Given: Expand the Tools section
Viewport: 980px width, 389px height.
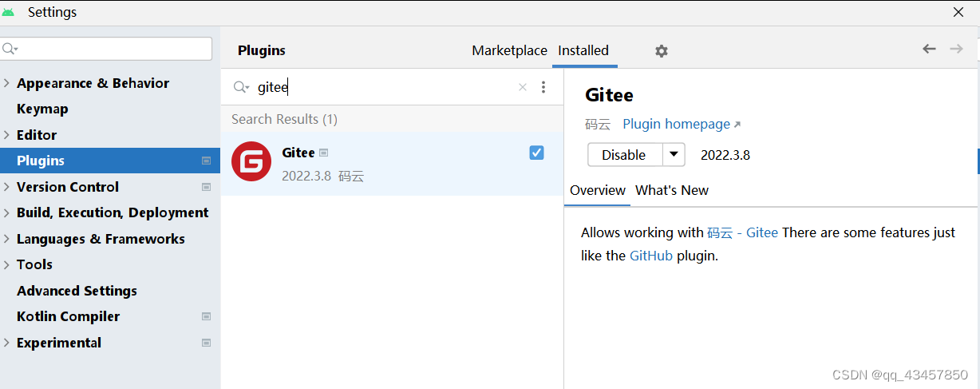Looking at the screenshot, I should pos(7,264).
